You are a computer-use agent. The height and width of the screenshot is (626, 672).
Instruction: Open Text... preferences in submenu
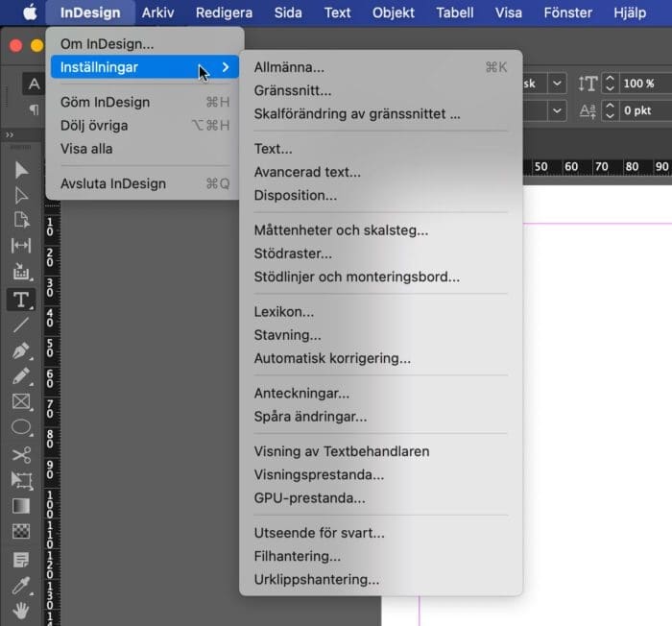tap(380, 149)
